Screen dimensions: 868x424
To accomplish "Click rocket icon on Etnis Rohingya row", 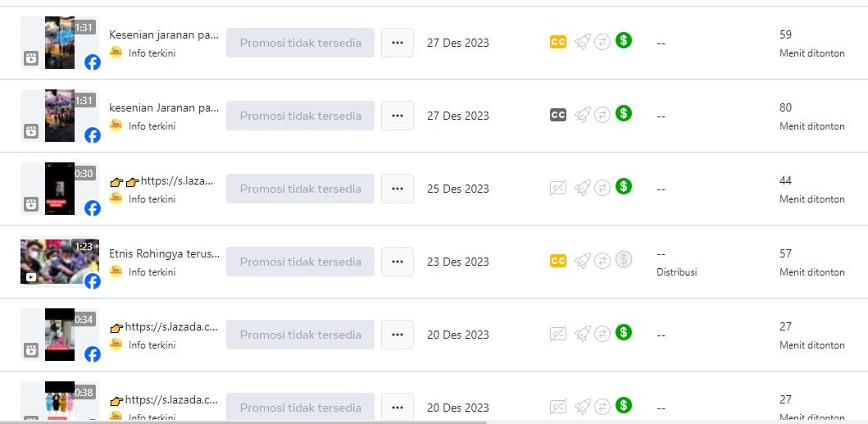I will click(583, 261).
